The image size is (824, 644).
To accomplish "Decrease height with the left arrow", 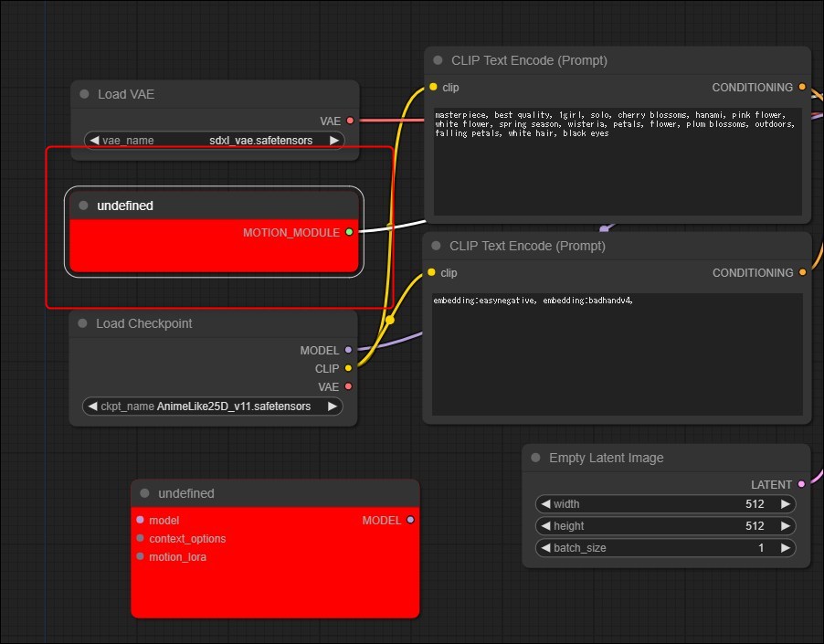I will coord(545,526).
